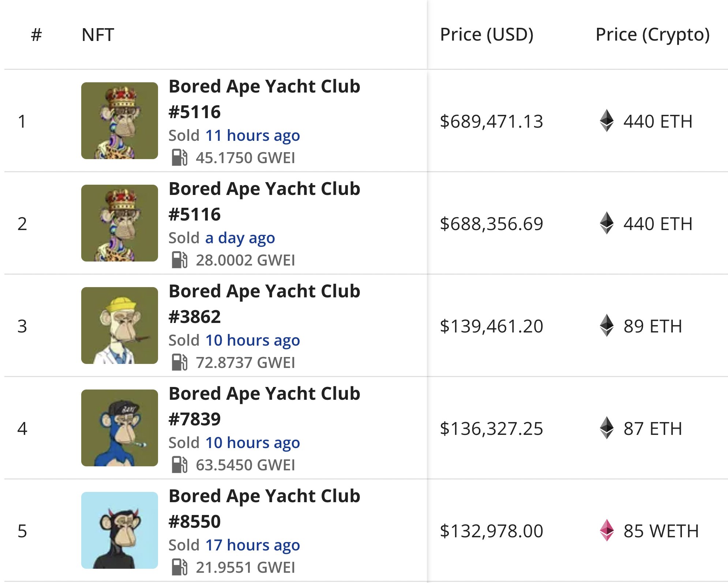Click gas pump icon beside 28.0002 GWEI
This screenshot has height=583, width=728.
pyautogui.click(x=179, y=260)
